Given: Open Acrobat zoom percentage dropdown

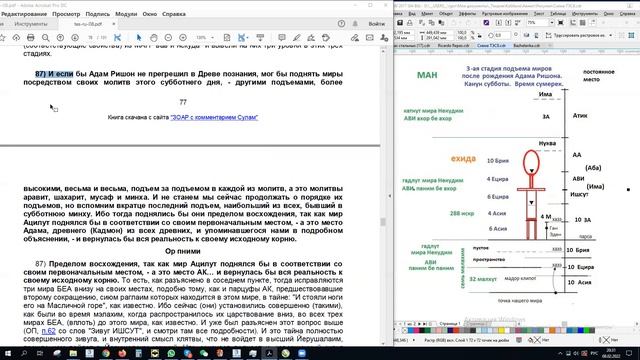Looking at the screenshot, I should pos(212,38).
